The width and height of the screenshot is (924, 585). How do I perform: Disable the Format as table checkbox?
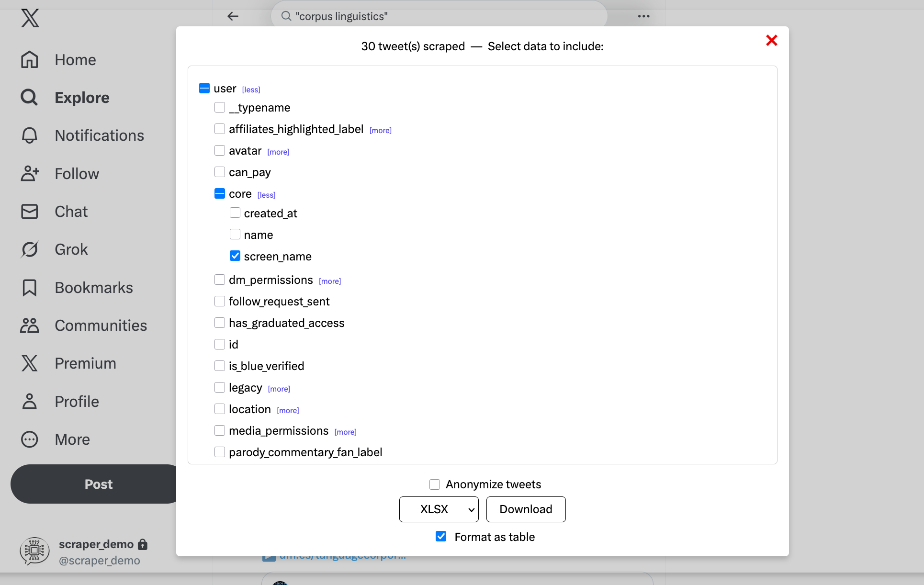441,537
